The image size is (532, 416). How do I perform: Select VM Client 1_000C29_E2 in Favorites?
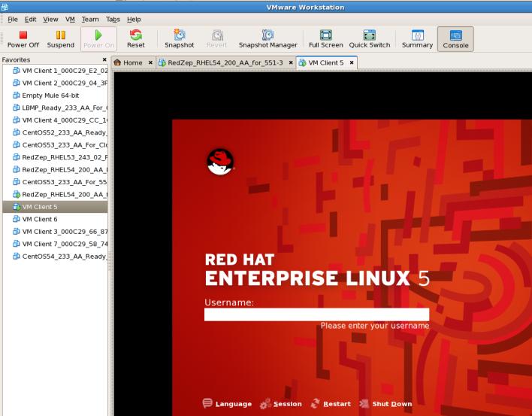tap(55, 71)
